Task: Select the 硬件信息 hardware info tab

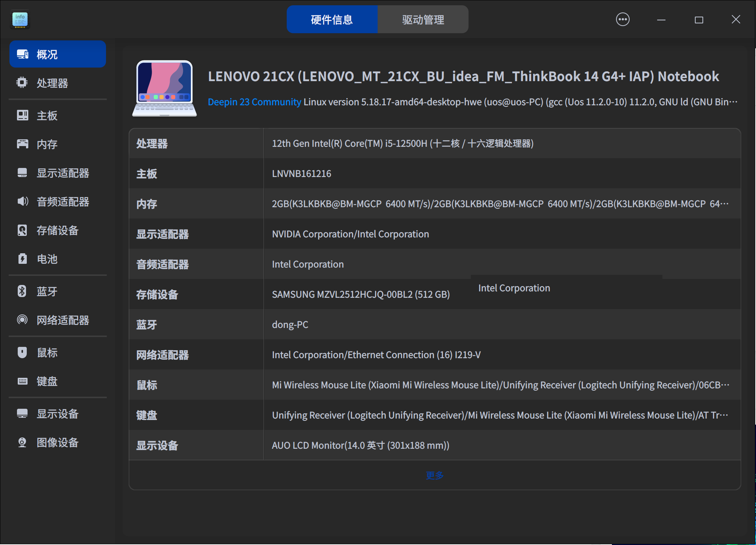Action: pos(332,19)
